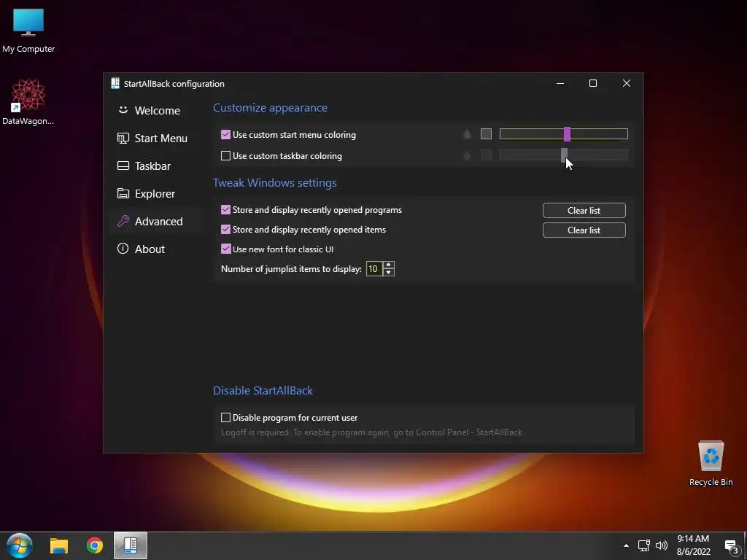Click the Tweak Windows settings heading
This screenshot has width=747, height=560.
coord(275,183)
